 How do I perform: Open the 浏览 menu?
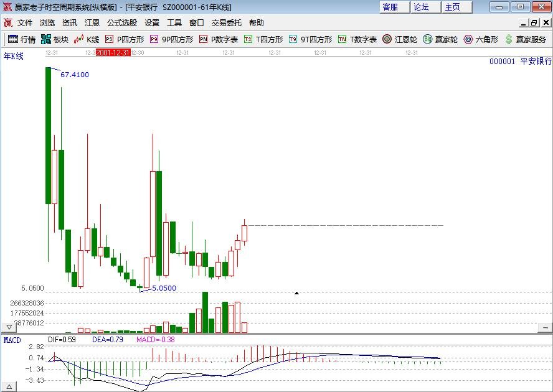click(x=47, y=23)
